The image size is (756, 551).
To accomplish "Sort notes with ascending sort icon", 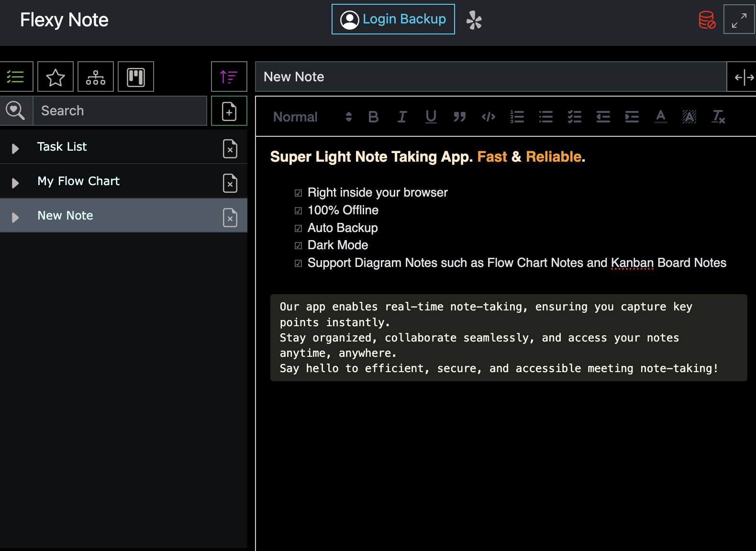I will click(x=229, y=77).
